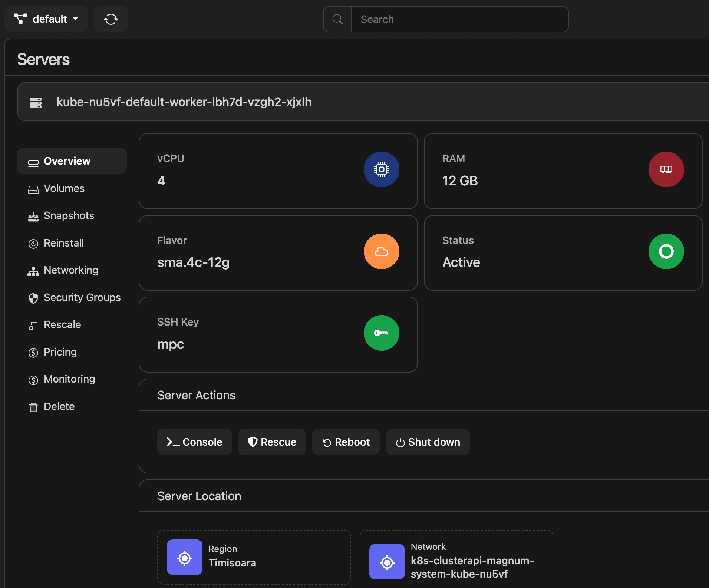709x588 pixels.
Task: Click the Network target icon on Network card
Action: tap(387, 561)
